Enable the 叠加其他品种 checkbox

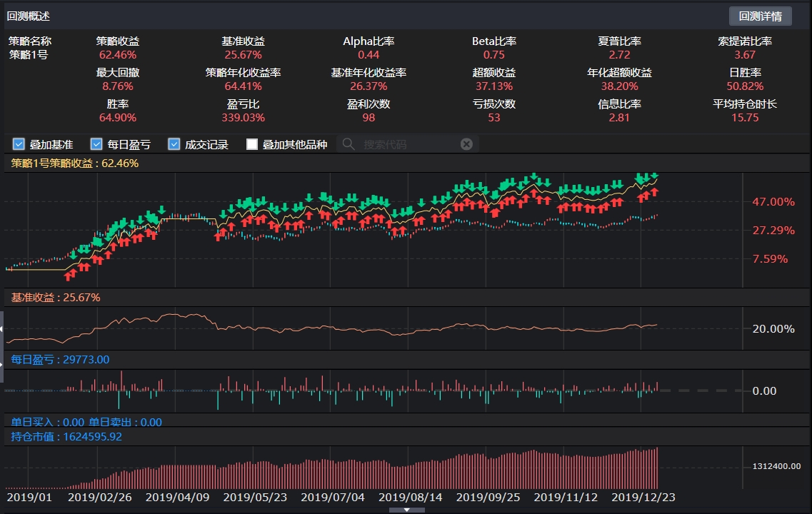point(251,143)
